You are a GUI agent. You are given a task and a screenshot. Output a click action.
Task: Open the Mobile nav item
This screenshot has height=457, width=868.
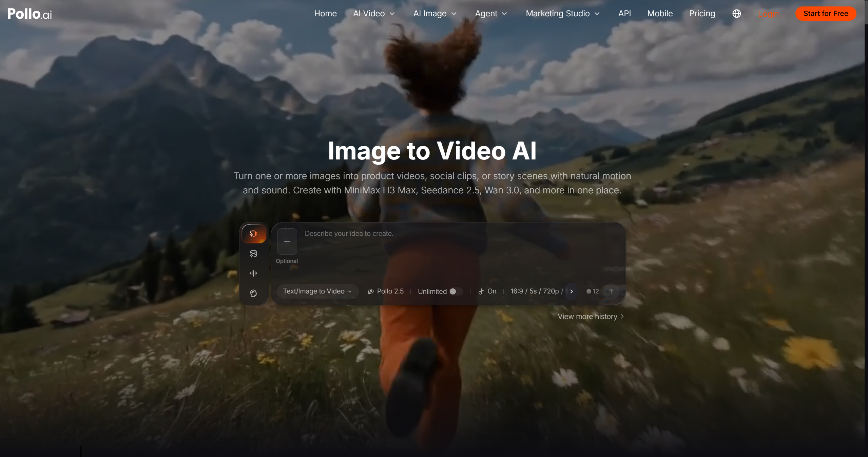click(x=660, y=14)
